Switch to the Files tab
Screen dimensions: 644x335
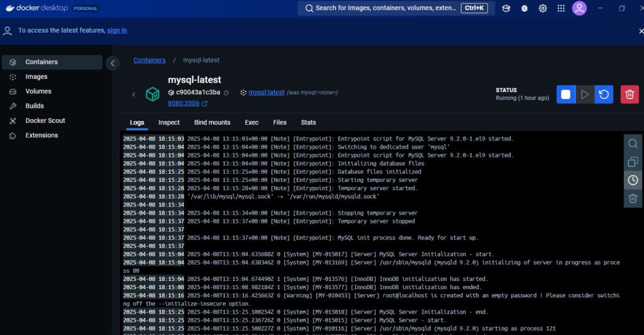coord(280,123)
